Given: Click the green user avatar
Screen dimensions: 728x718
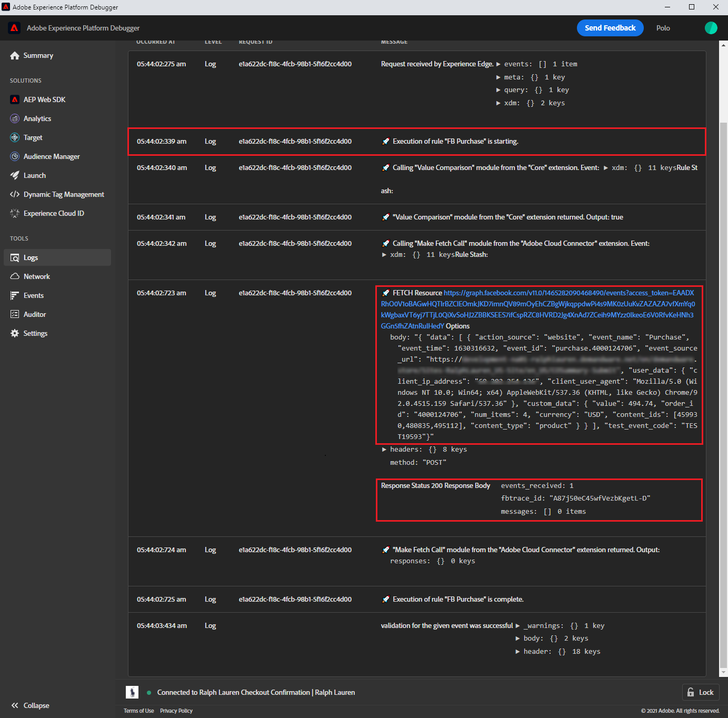Looking at the screenshot, I should click(711, 28).
